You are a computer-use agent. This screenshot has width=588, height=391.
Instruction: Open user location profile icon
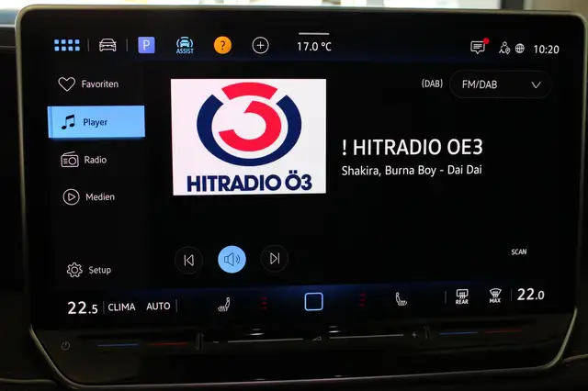pos(504,48)
